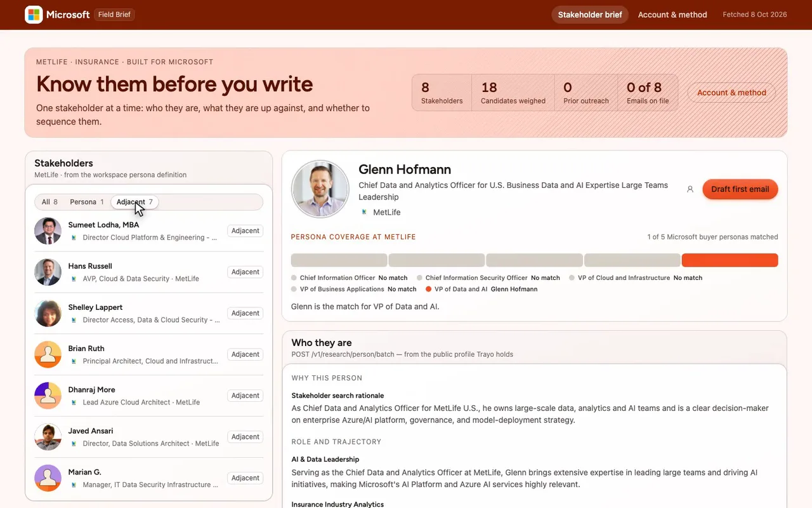Select the Adjacent 7 filter

[134, 202]
